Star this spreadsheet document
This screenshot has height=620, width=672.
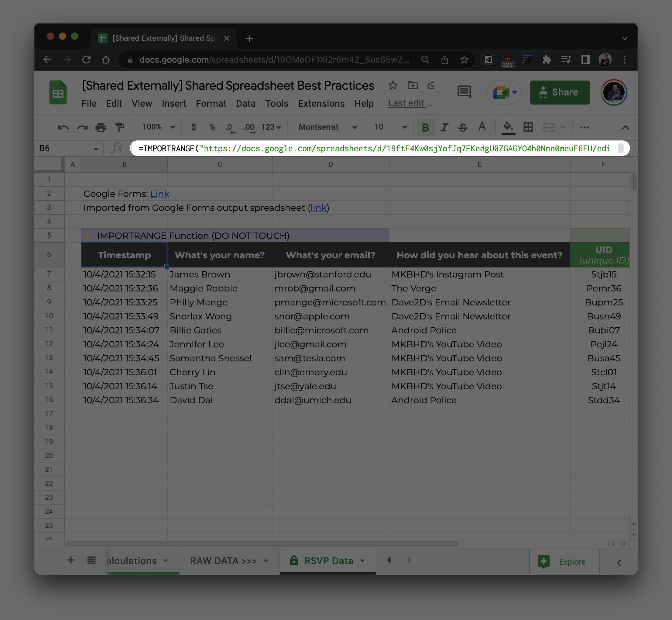pyautogui.click(x=393, y=85)
